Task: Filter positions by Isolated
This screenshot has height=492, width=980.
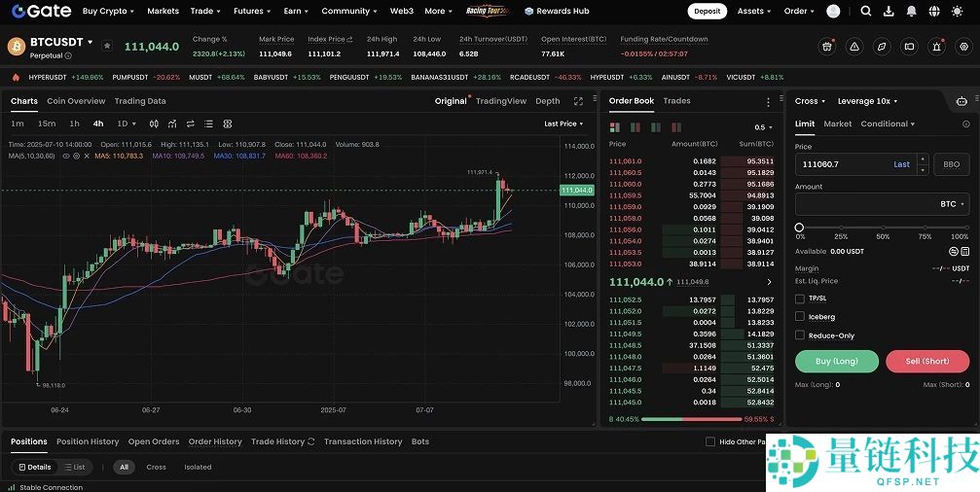Action: pyautogui.click(x=198, y=467)
